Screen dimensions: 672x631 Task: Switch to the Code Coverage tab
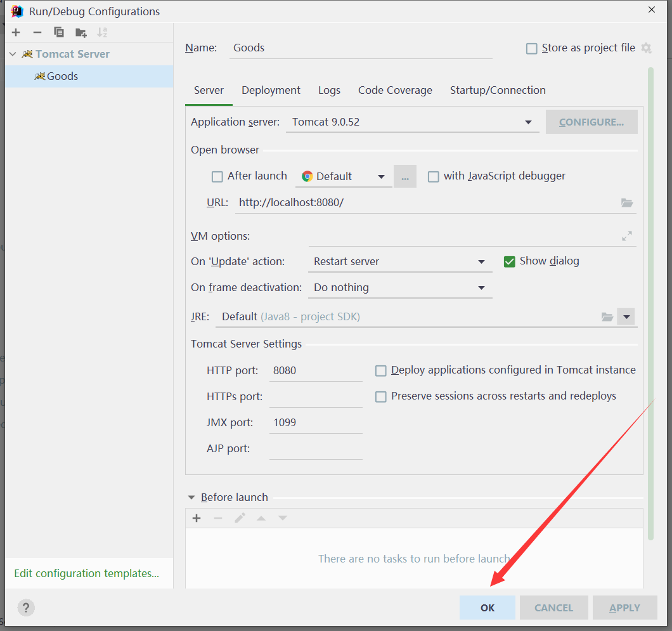(395, 91)
